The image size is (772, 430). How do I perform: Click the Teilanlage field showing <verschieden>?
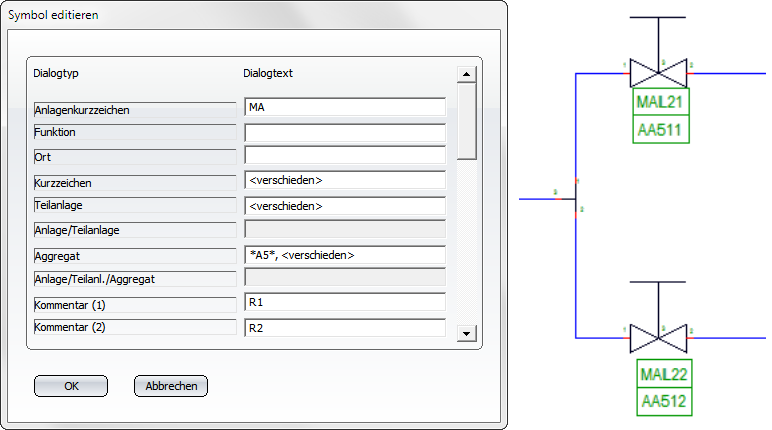pos(345,205)
